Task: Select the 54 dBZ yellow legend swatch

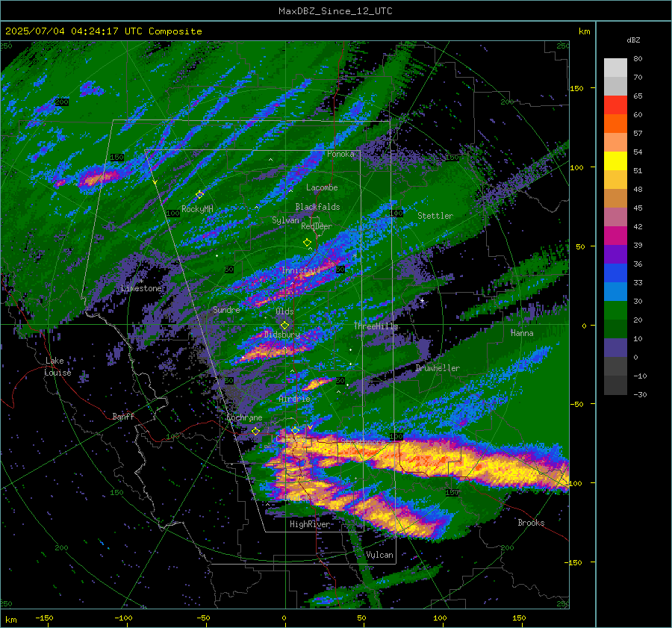Action: pyautogui.click(x=615, y=161)
